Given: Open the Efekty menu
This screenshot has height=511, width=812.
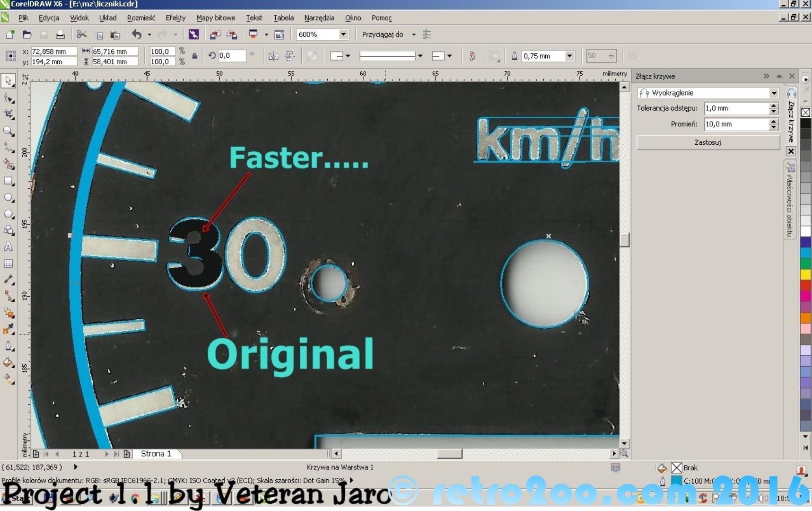Looking at the screenshot, I should 175,18.
